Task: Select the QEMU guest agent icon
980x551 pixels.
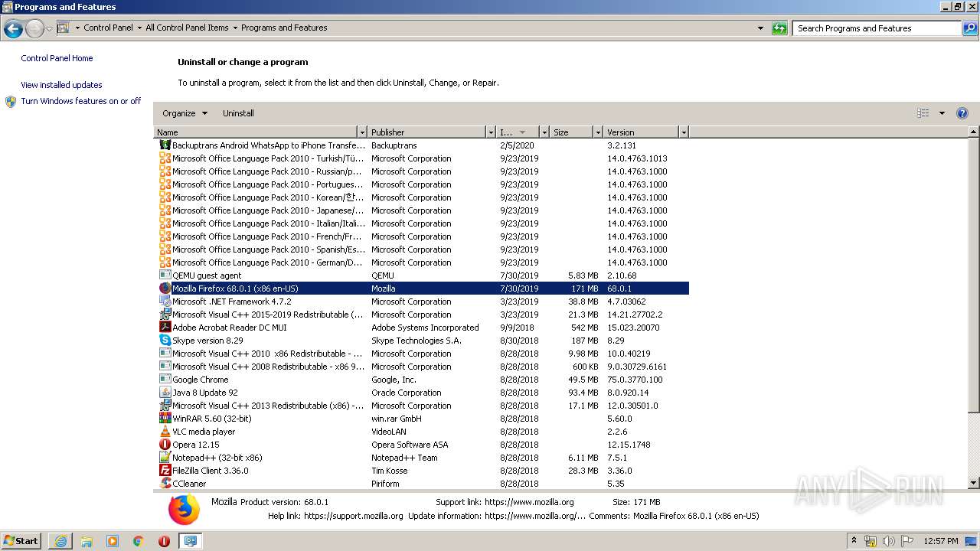Action: pyautogui.click(x=165, y=275)
